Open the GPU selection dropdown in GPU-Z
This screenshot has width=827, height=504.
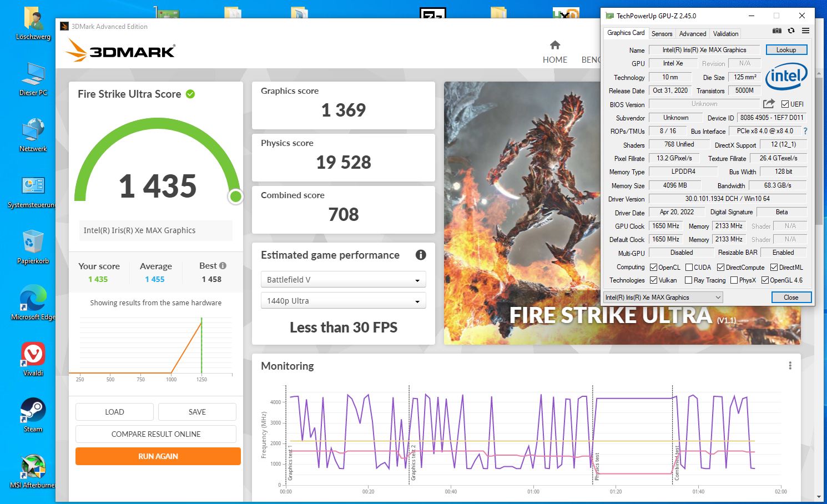[x=663, y=298]
